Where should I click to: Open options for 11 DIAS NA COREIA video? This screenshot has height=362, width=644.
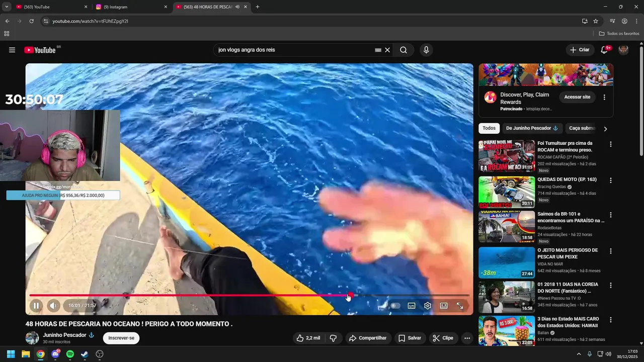coord(611,285)
